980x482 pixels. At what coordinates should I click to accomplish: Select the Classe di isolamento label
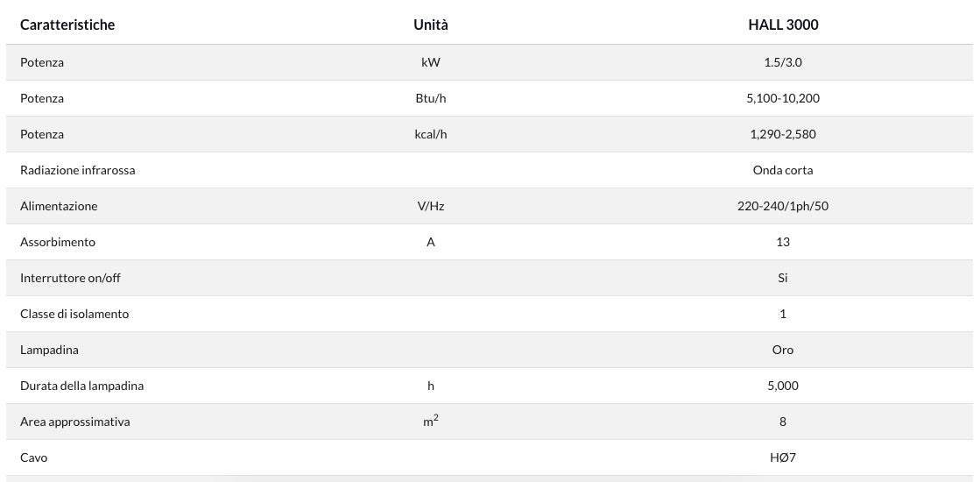point(74,314)
